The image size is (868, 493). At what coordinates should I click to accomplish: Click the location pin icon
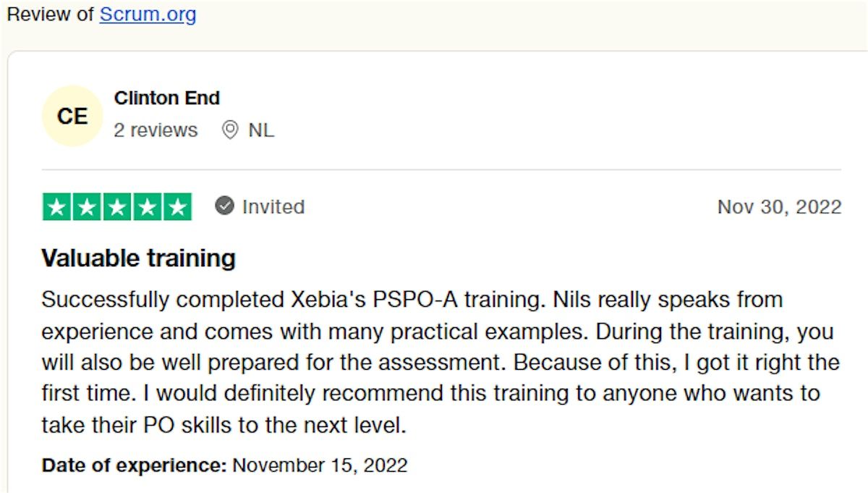[x=230, y=130]
